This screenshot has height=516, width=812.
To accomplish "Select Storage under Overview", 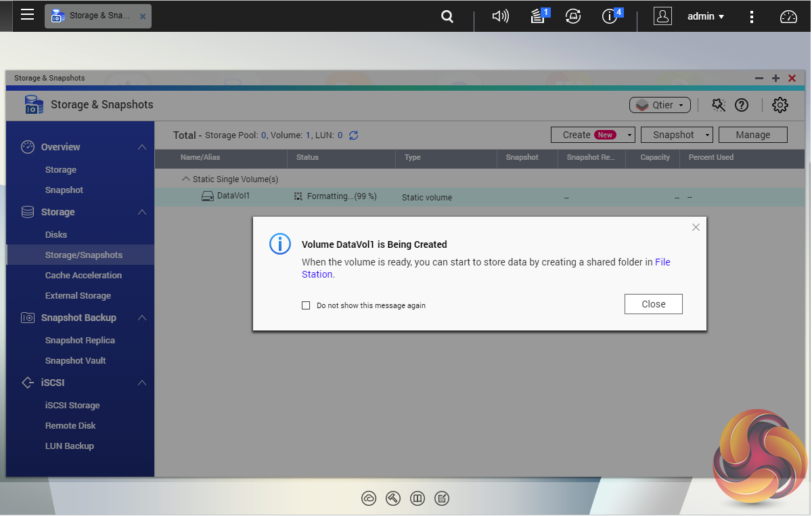I will [x=61, y=170].
